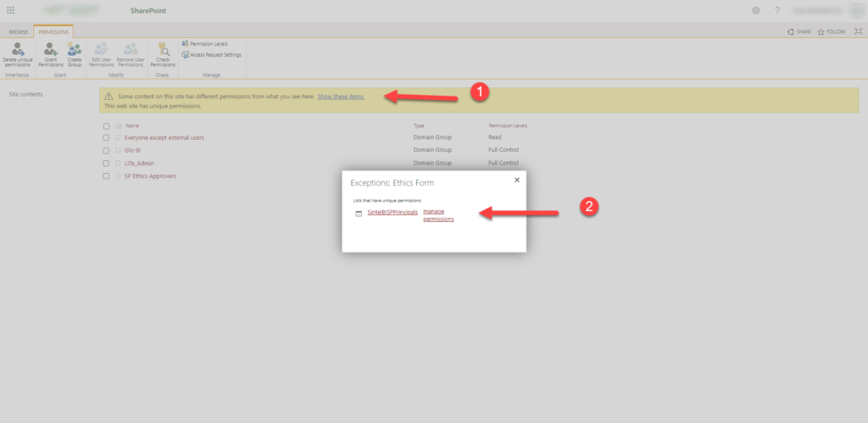868x423 pixels.
Task: Toggle the select-all checkbox in header row
Action: pyautogui.click(x=106, y=126)
